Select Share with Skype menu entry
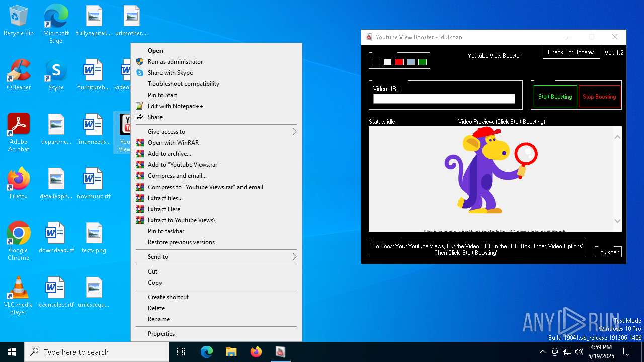644x362 pixels. tap(216, 73)
